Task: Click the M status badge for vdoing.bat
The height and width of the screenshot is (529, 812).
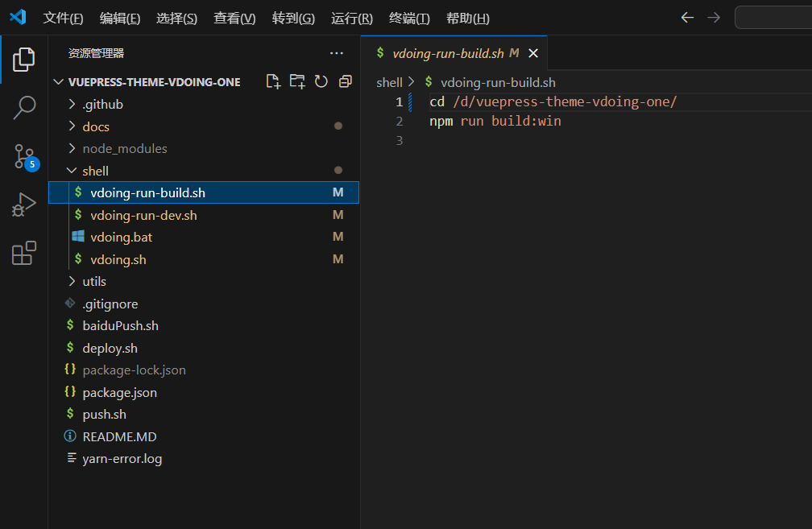Action: pyautogui.click(x=338, y=237)
